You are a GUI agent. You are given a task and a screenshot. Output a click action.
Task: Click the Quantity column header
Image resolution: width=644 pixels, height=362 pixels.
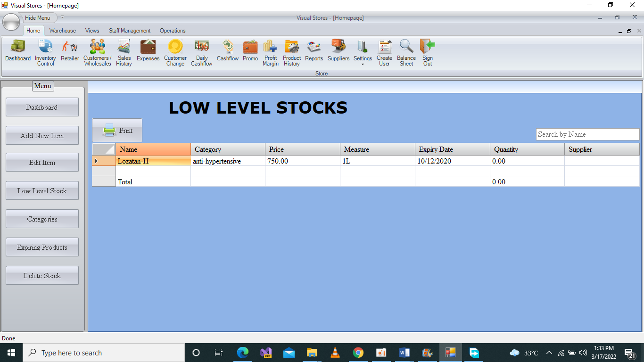(x=527, y=149)
